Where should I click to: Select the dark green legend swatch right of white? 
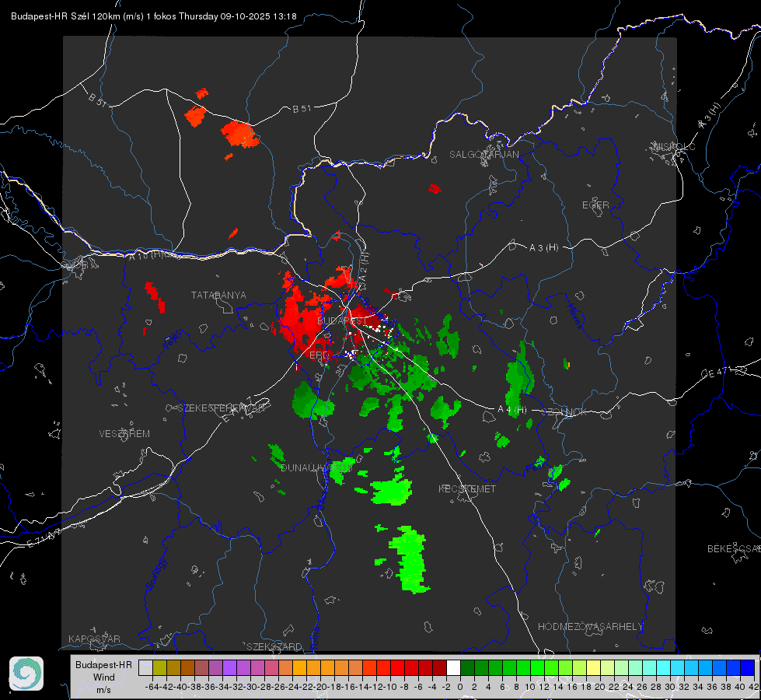[x=467, y=668]
